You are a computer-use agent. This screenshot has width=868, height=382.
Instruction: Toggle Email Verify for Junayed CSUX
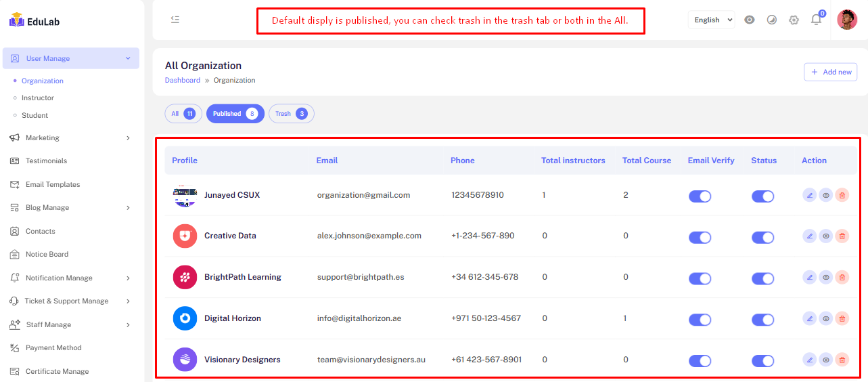700,196
